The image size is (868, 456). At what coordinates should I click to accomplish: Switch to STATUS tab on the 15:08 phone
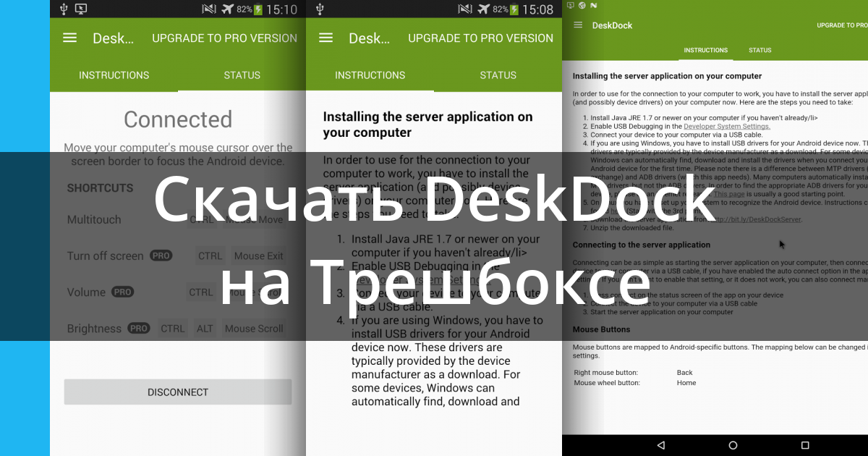point(498,75)
